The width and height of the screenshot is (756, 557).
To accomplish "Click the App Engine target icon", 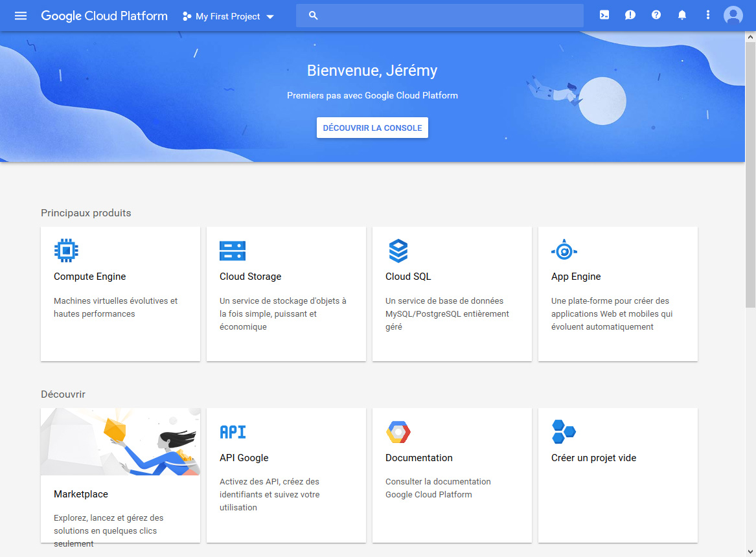I will [564, 249].
